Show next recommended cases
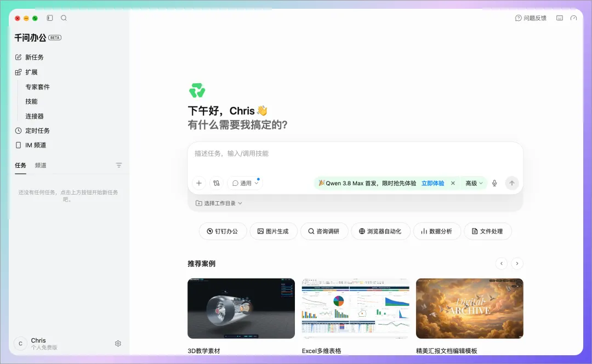The width and height of the screenshot is (592, 364). pos(517,264)
